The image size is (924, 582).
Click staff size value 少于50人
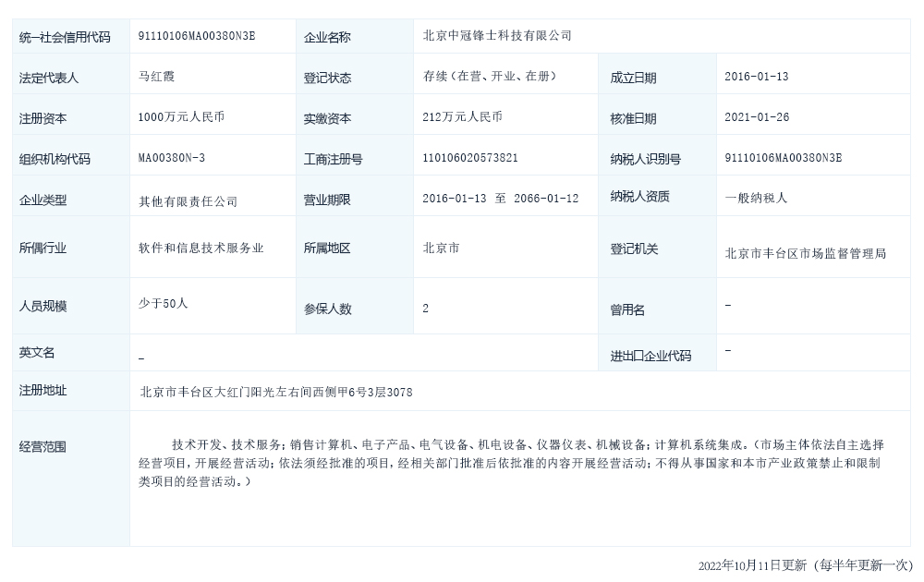164,303
